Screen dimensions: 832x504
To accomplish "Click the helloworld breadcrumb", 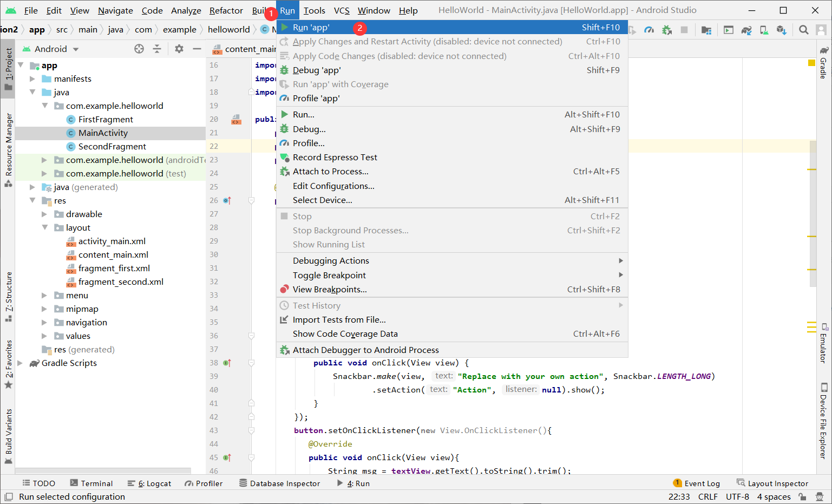I will 228,29.
